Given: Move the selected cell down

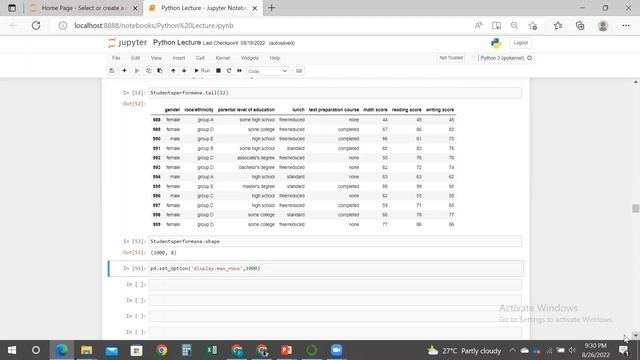Looking at the screenshot, I should 184,71.
